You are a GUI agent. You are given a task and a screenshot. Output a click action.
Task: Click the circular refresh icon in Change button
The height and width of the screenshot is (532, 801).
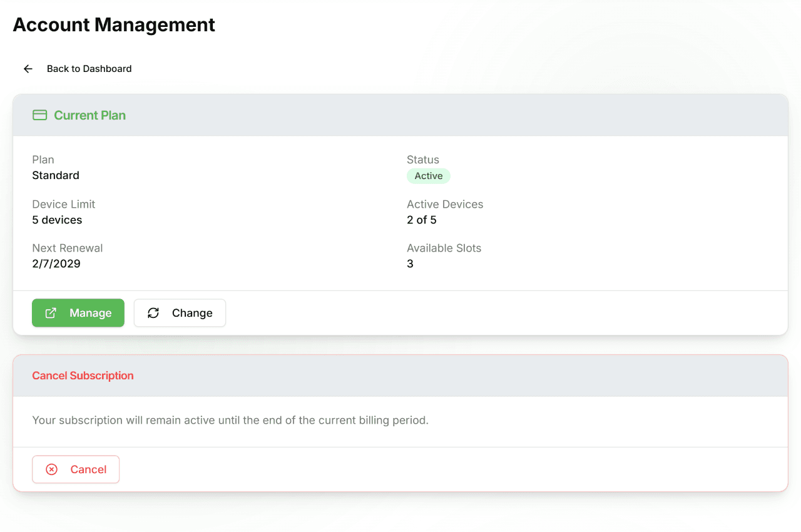(153, 313)
